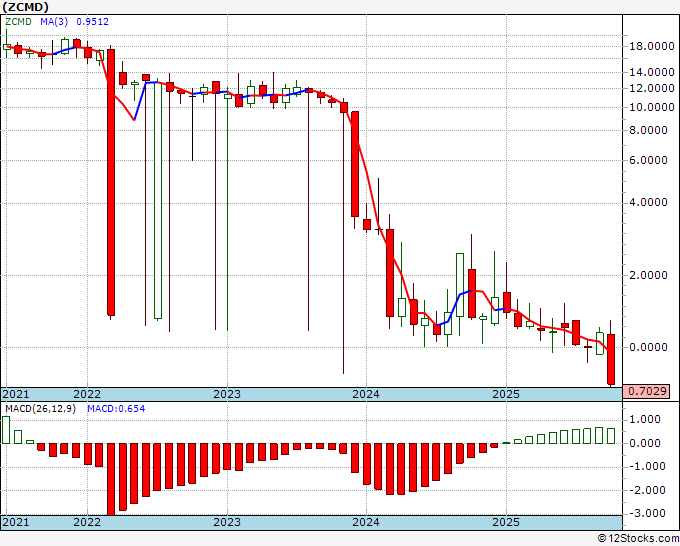Click the 0.7029 current price tag
Screen dimensions: 680x546
(x=647, y=392)
